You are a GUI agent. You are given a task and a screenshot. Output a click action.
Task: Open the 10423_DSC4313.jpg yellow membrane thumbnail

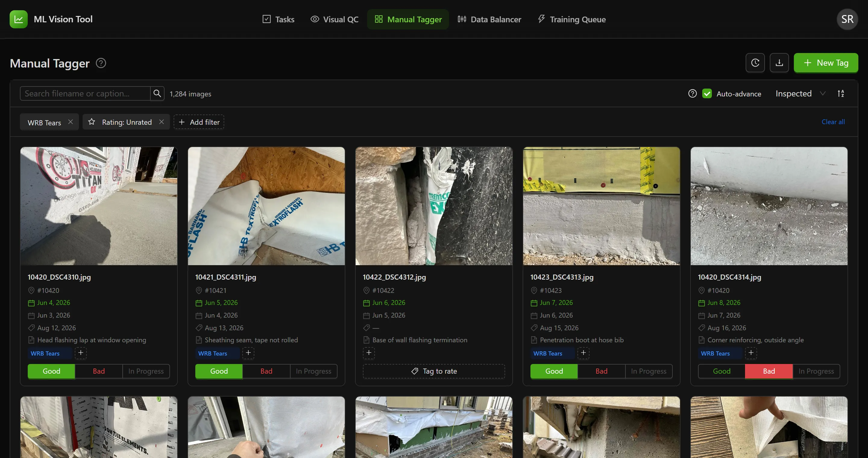click(602, 206)
